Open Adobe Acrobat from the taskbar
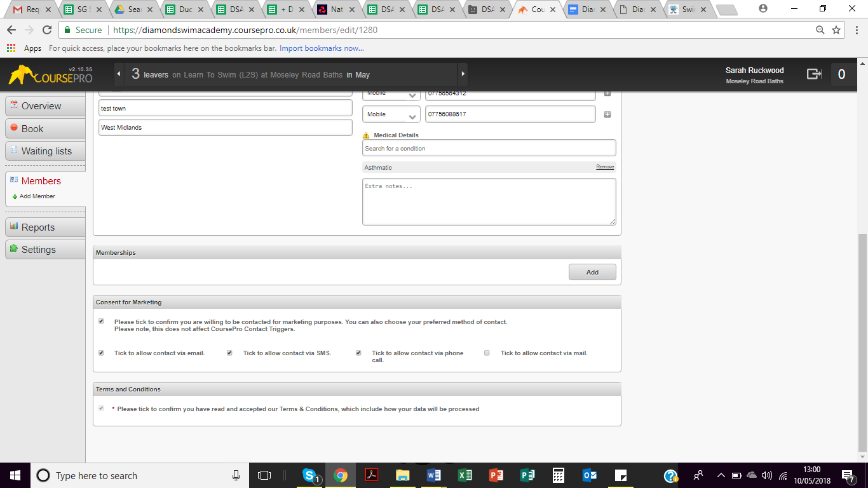 pyautogui.click(x=371, y=475)
